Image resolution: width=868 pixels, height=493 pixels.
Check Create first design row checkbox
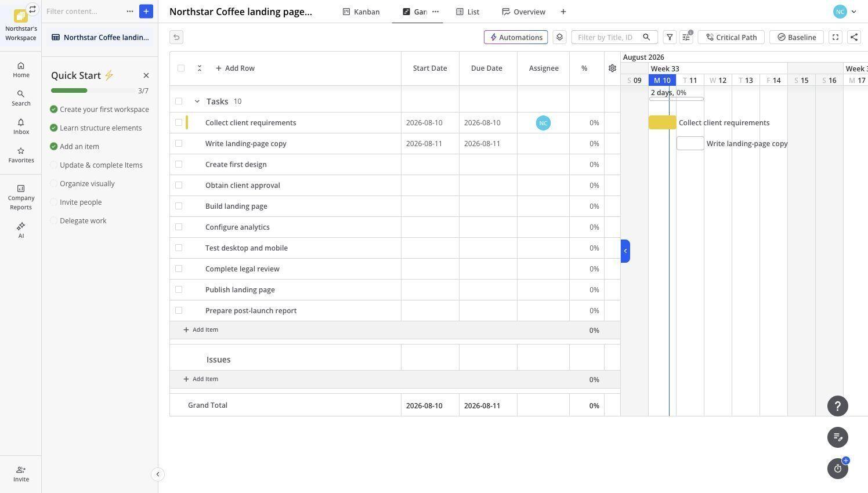tap(179, 164)
